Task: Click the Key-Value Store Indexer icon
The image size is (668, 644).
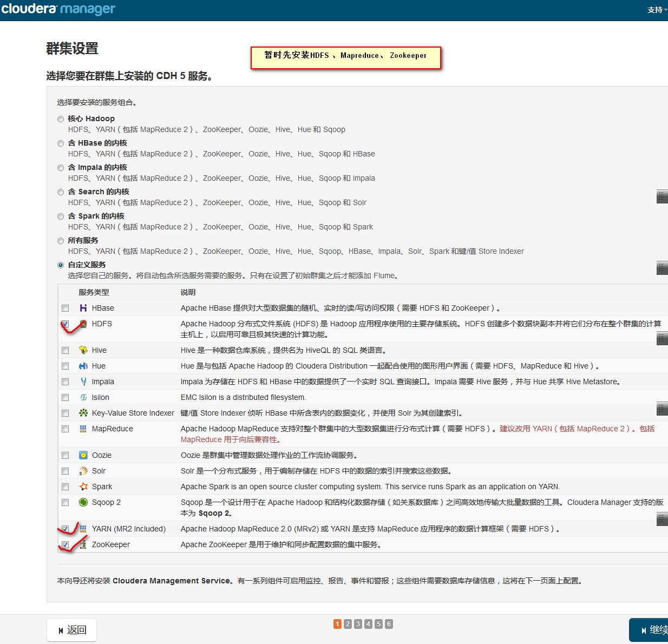Action: pos(83,413)
